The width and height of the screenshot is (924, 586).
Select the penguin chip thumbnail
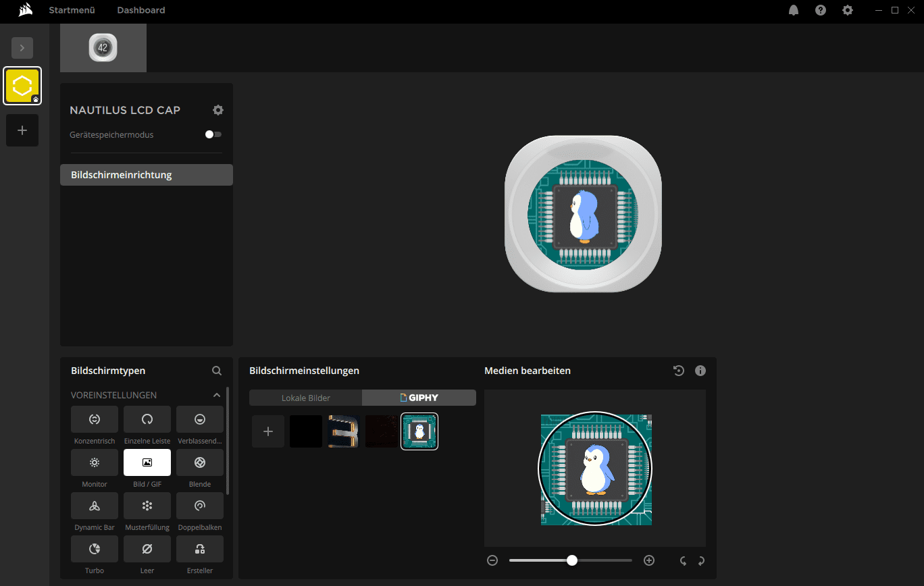tap(419, 431)
